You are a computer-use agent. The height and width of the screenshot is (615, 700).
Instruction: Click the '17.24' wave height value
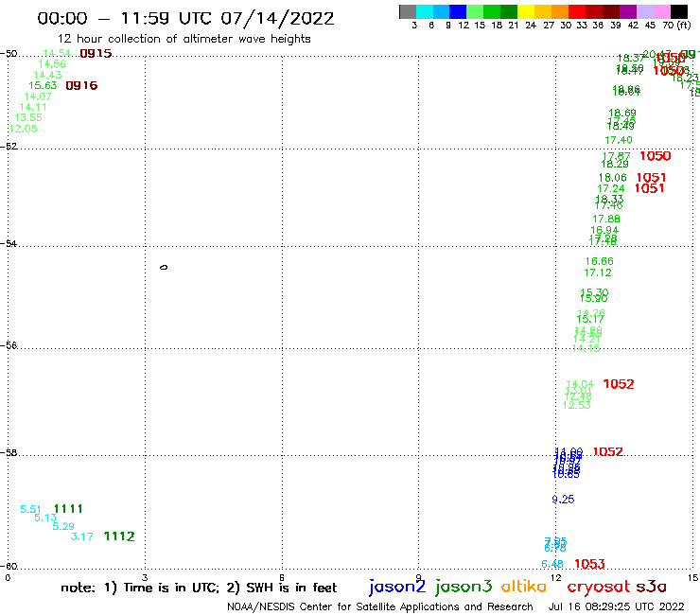(611, 188)
